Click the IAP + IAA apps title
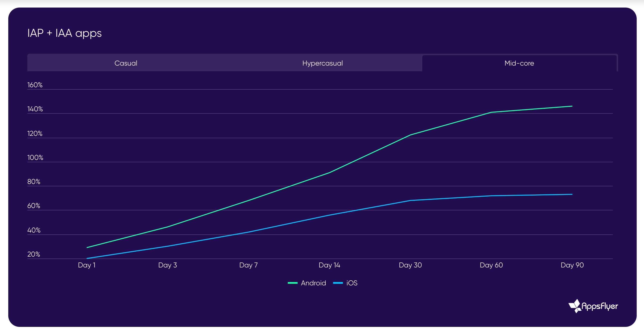Viewport: 644px width, 333px height. 64,33
